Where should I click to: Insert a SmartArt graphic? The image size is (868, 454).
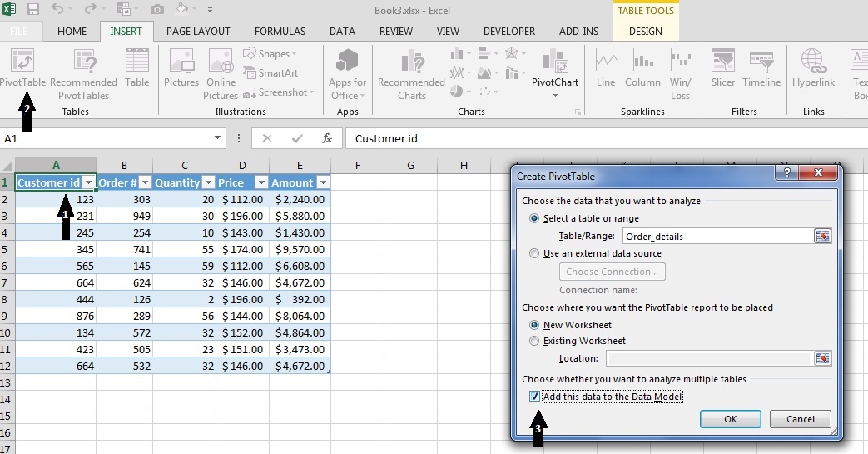click(x=270, y=72)
